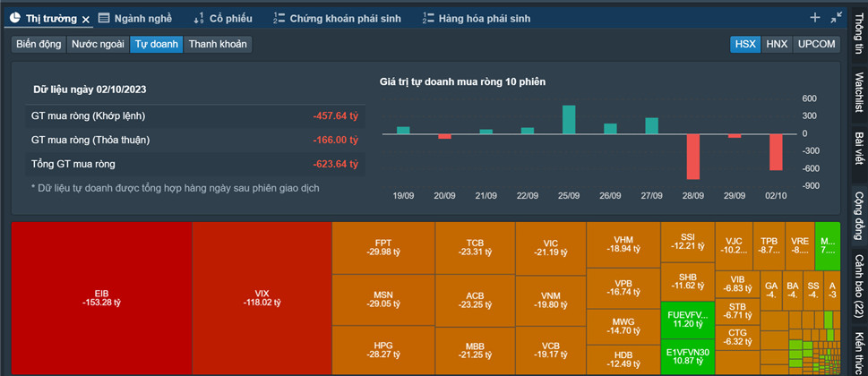The width and height of the screenshot is (868, 376).
Task: Select the Nước ngoài filter
Action: point(97,44)
